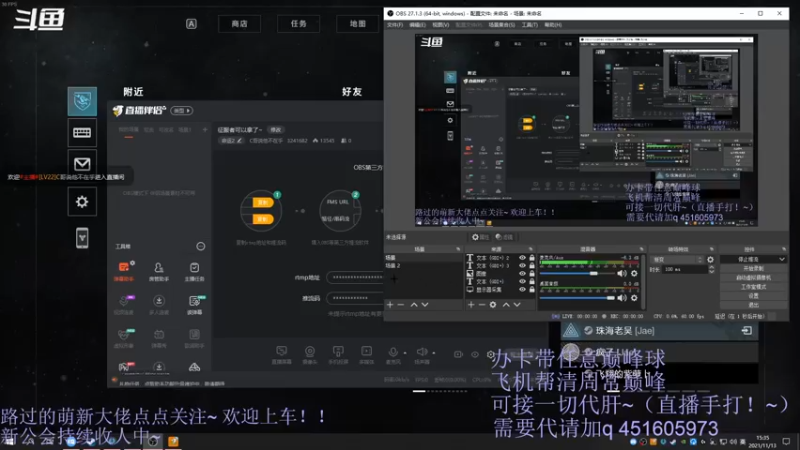
Task: Open the transition type combo box
Action: pyautogui.click(x=677, y=260)
